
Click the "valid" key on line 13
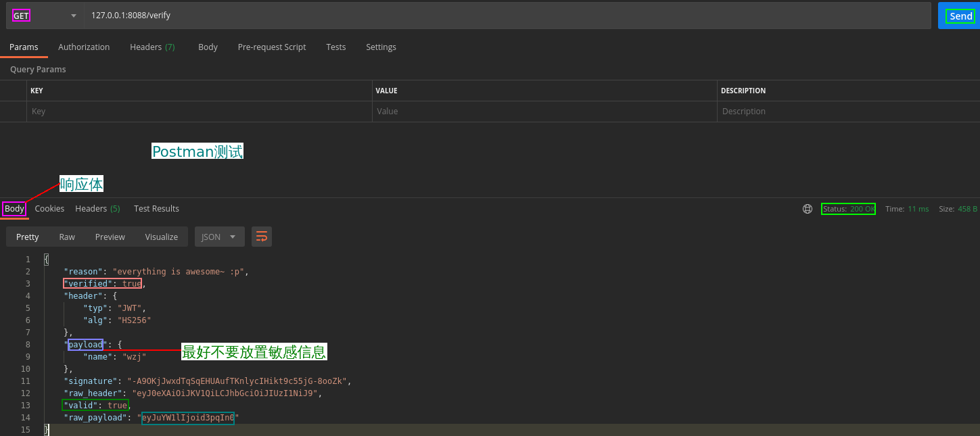point(81,406)
